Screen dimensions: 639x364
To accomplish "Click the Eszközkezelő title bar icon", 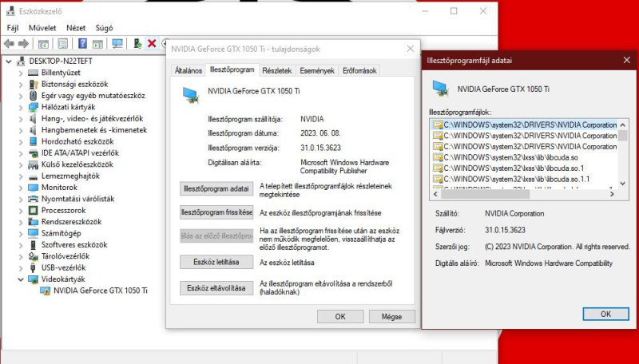I will pos(10,11).
